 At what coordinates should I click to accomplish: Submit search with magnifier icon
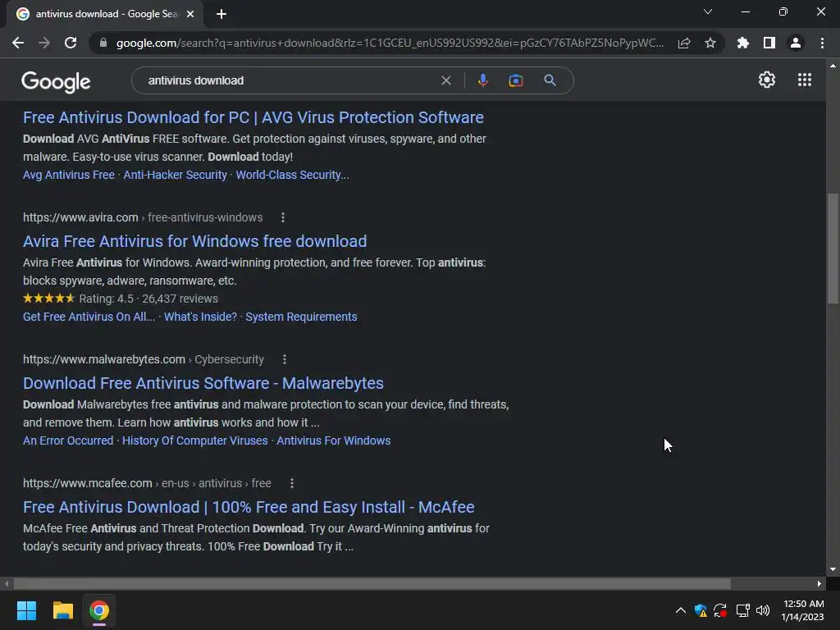tap(550, 80)
